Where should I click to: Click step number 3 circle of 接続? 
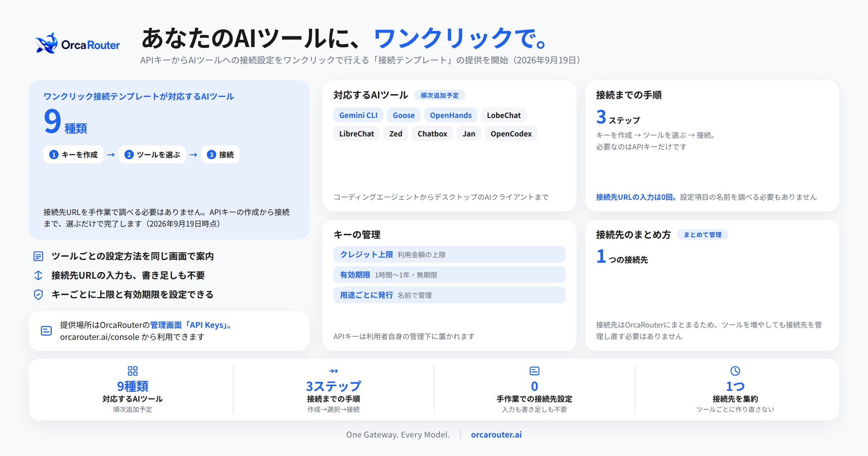212,155
